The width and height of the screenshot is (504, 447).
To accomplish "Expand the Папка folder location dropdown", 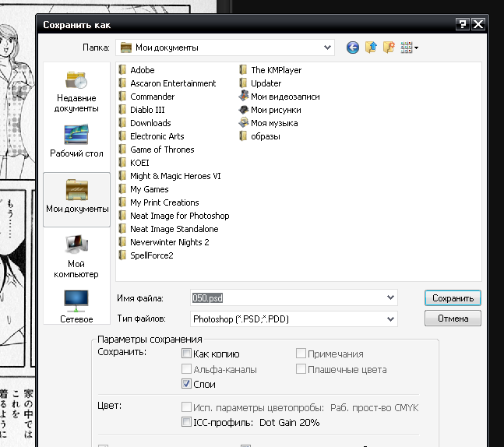I will [x=327, y=48].
